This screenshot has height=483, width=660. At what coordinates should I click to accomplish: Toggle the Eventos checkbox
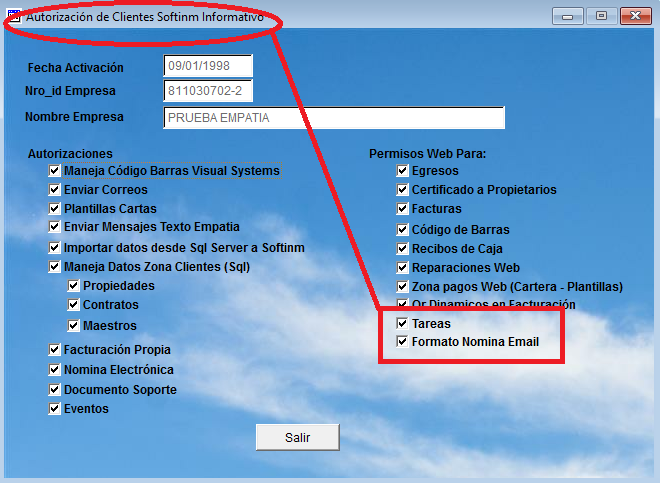point(54,408)
